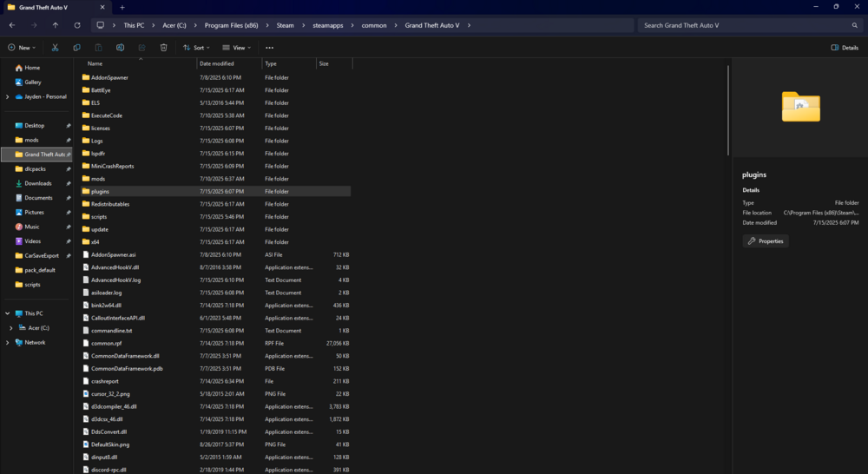
Task: Click the PC monitor icon in address bar
Action: point(100,25)
